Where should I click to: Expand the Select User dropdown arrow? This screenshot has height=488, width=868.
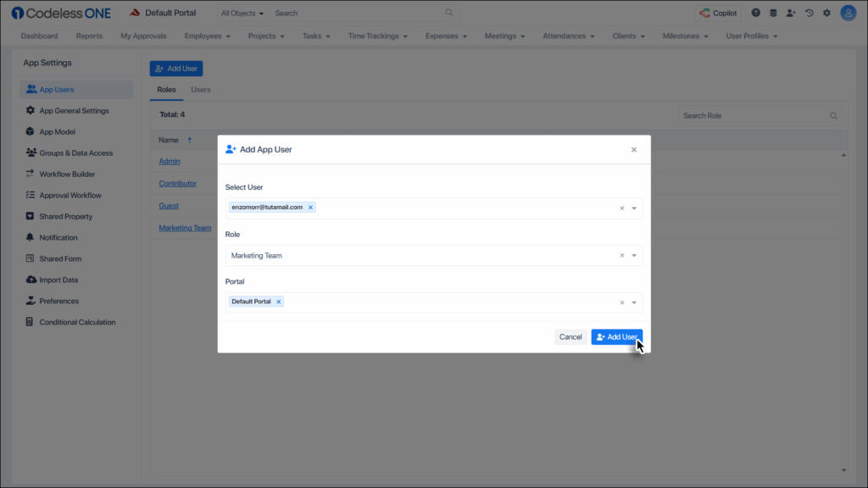[x=634, y=208]
